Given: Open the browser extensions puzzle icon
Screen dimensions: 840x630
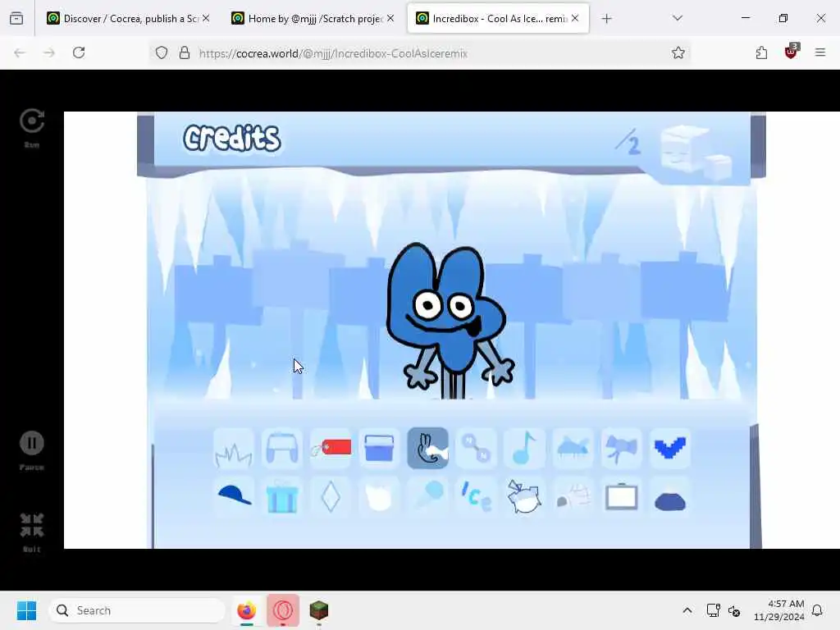Looking at the screenshot, I should click(761, 53).
